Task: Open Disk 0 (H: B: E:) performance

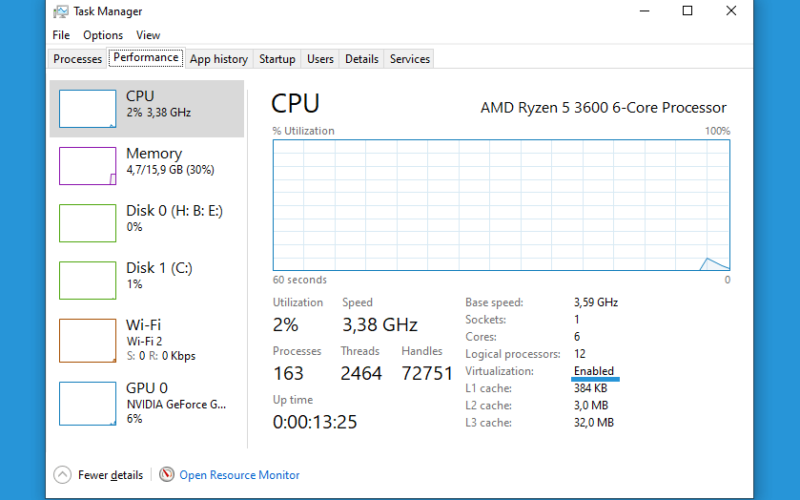Action: click(147, 223)
